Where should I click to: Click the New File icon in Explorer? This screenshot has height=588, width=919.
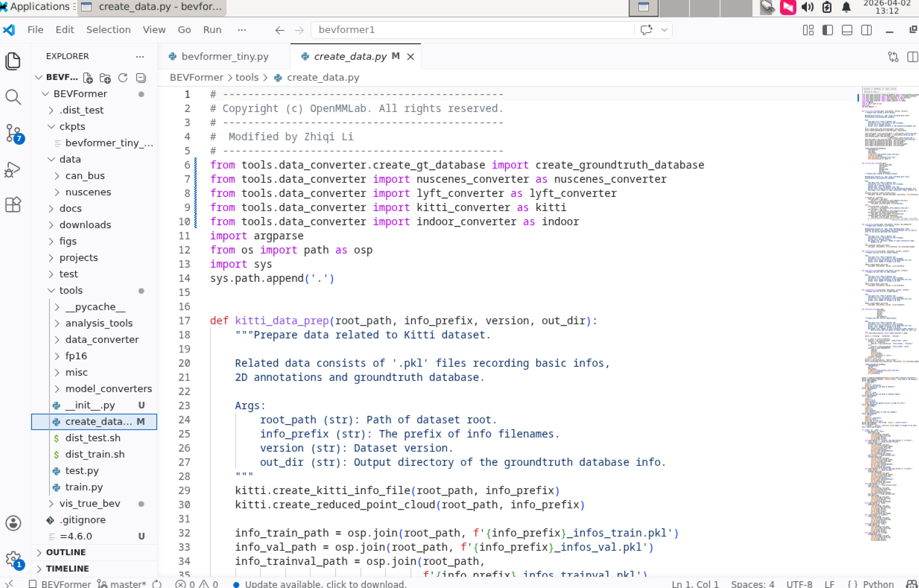coord(88,78)
